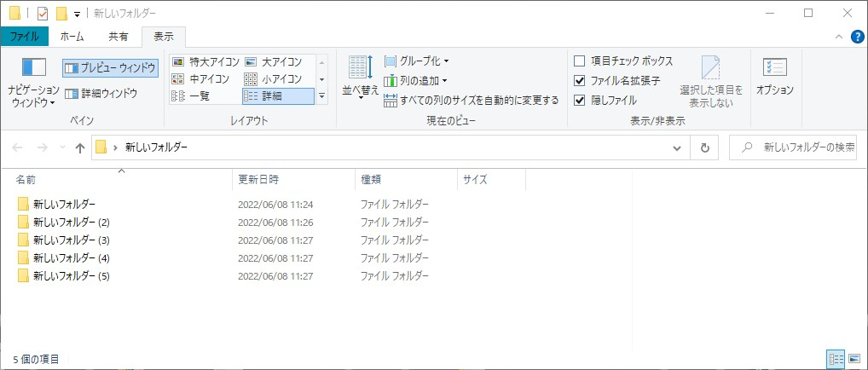
Task: Click the folder icon of 新しいフォルダー (4)
Action: pos(23,257)
